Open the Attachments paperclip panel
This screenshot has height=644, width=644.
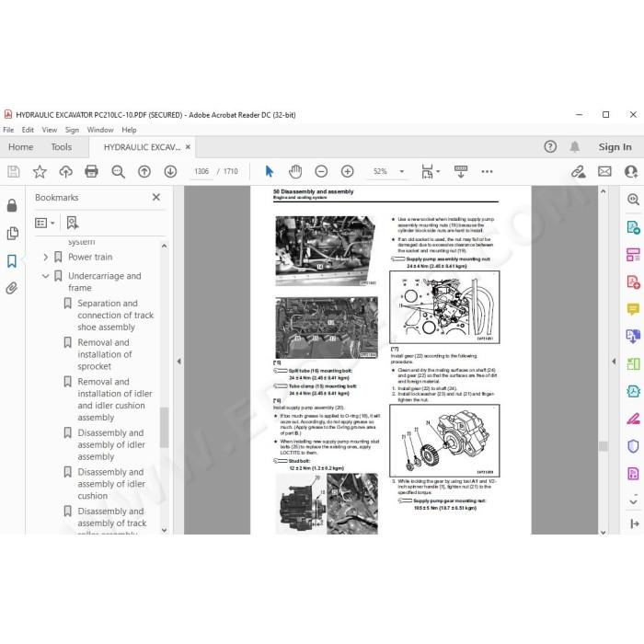(x=12, y=288)
